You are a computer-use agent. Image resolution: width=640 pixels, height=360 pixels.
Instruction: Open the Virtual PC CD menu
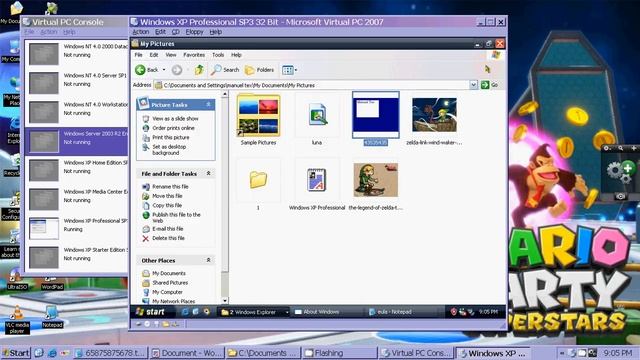tap(176, 32)
